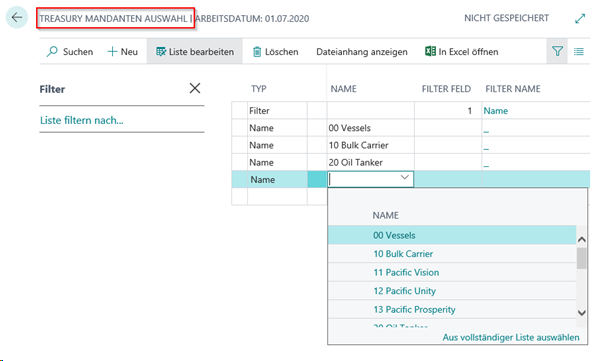Click Löschen to delete the row
This screenshot has width=605, height=361.
click(275, 52)
